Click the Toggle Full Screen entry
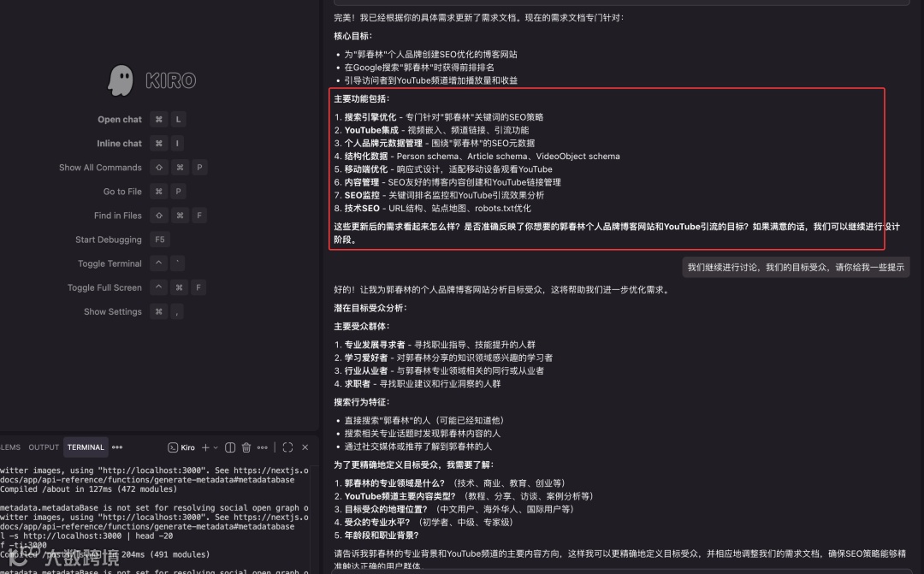924x574 pixels. 104,287
